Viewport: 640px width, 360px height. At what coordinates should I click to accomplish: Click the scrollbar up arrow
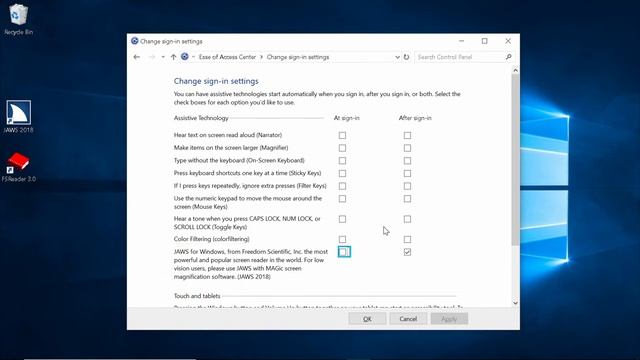tap(515, 71)
